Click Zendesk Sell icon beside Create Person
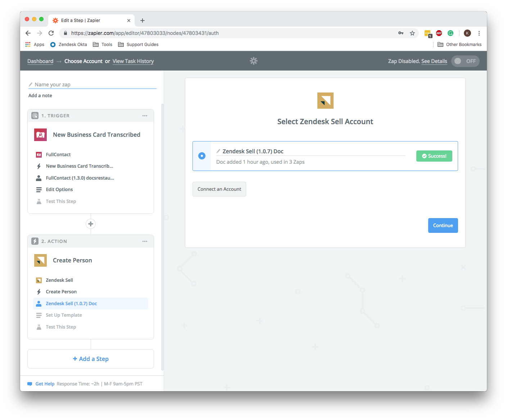Screen dimensions: 507x420 40,260
